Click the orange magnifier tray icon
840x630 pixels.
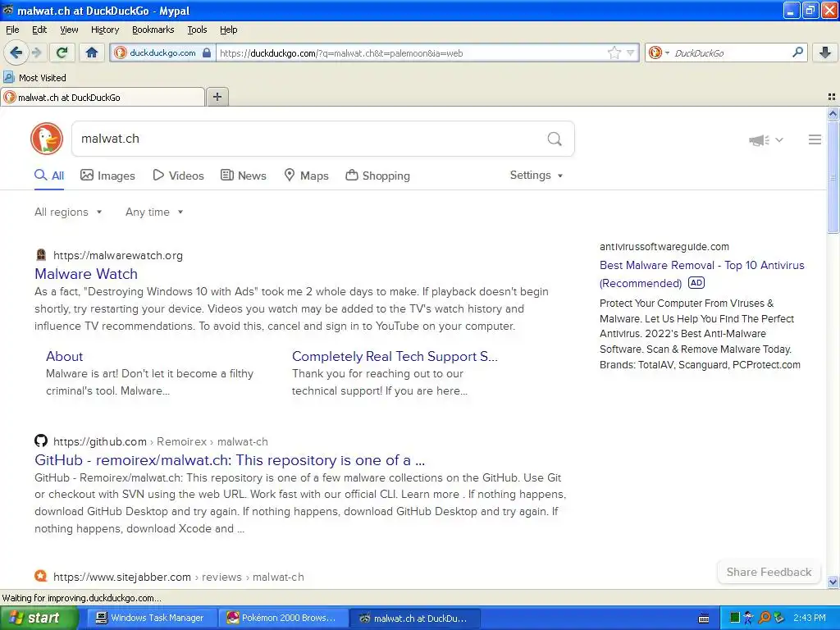tap(765, 619)
